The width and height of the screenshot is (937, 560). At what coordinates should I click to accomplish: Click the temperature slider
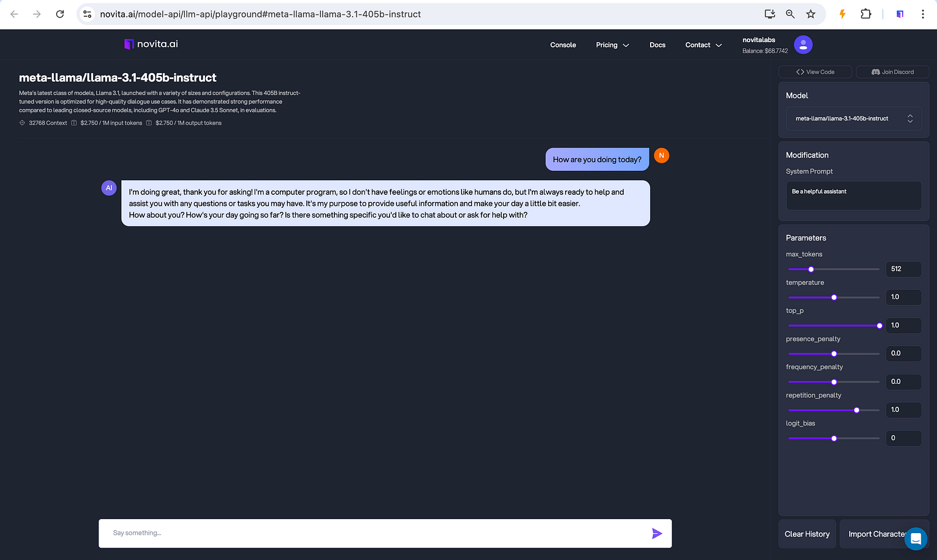click(x=833, y=297)
